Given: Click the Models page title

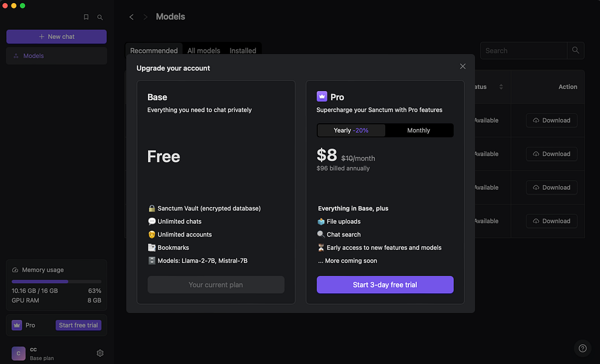Looking at the screenshot, I should [x=170, y=17].
